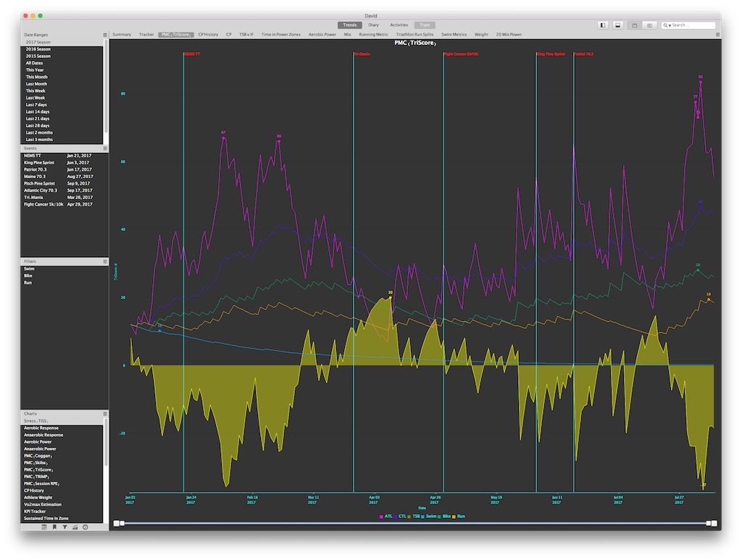This screenshot has width=742, height=560.
Task: Open the Running Metric chart tab
Action: (x=373, y=35)
